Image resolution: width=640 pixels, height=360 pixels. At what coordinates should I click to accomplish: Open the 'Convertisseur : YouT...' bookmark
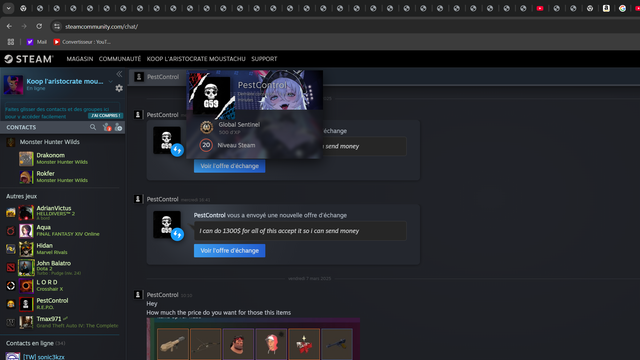click(x=82, y=42)
